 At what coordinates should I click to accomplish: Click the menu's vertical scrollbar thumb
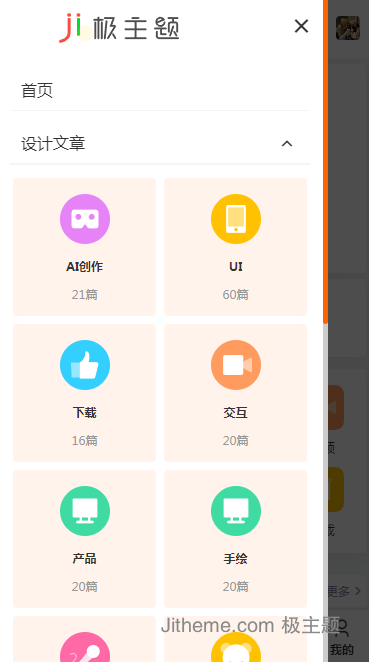[326, 162]
